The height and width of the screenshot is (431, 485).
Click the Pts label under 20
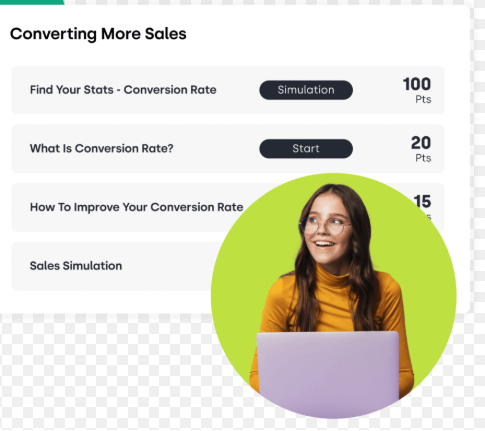coord(423,158)
